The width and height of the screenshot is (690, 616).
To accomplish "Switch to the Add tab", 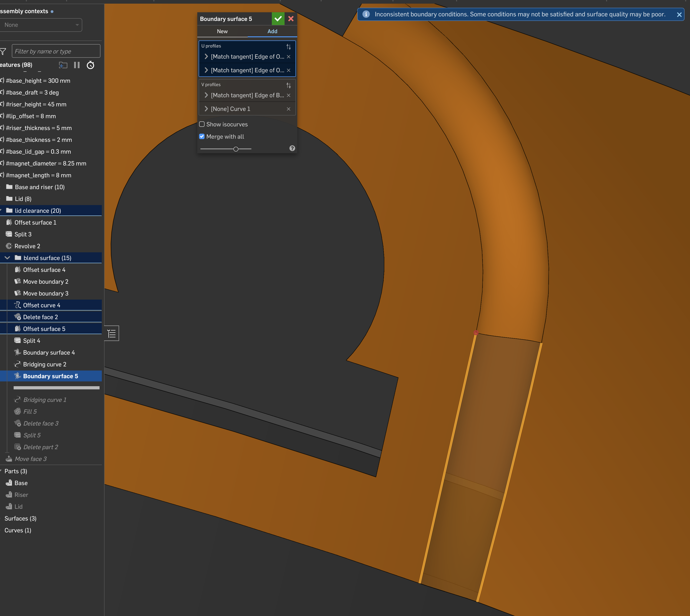I will tap(272, 31).
